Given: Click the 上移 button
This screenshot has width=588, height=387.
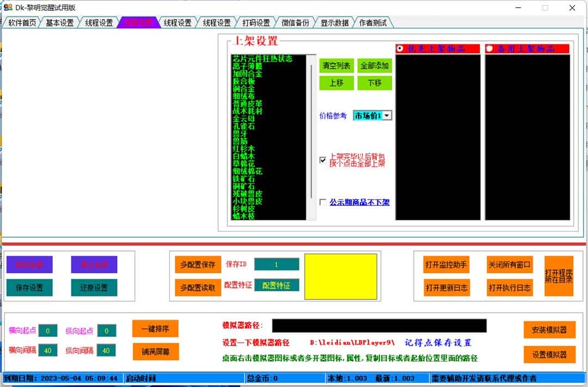Looking at the screenshot, I should (x=336, y=83).
